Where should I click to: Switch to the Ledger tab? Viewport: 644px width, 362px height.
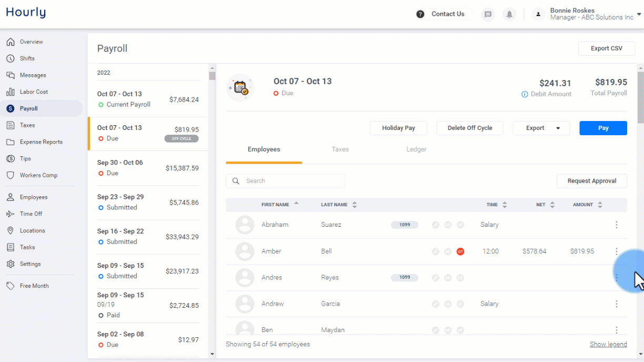(x=416, y=149)
